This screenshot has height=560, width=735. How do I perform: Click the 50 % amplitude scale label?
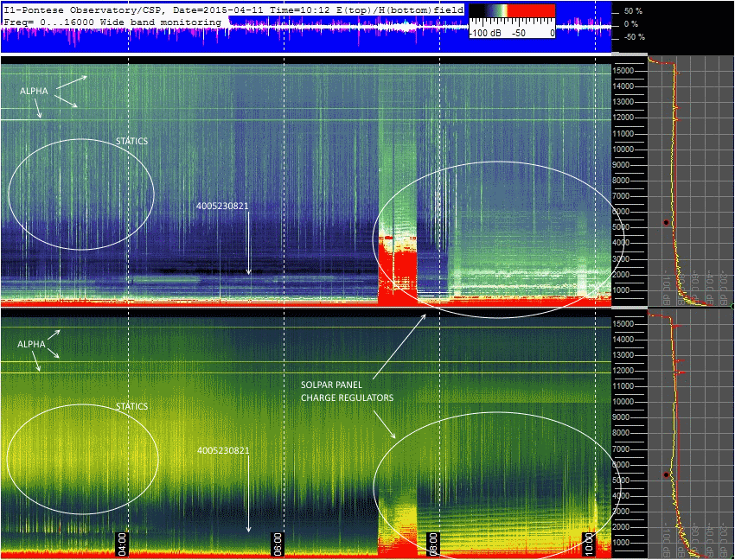[x=634, y=10]
